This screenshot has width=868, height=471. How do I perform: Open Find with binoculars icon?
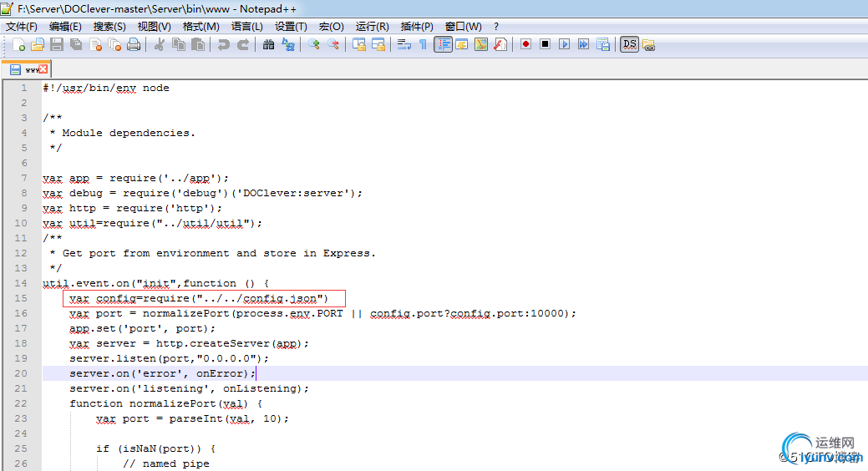point(268,45)
